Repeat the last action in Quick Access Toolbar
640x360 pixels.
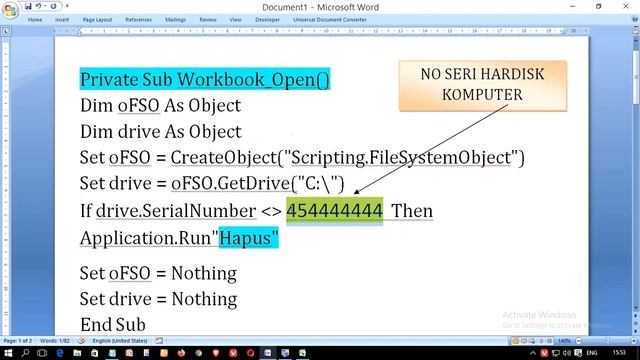pyautogui.click(x=53, y=6)
